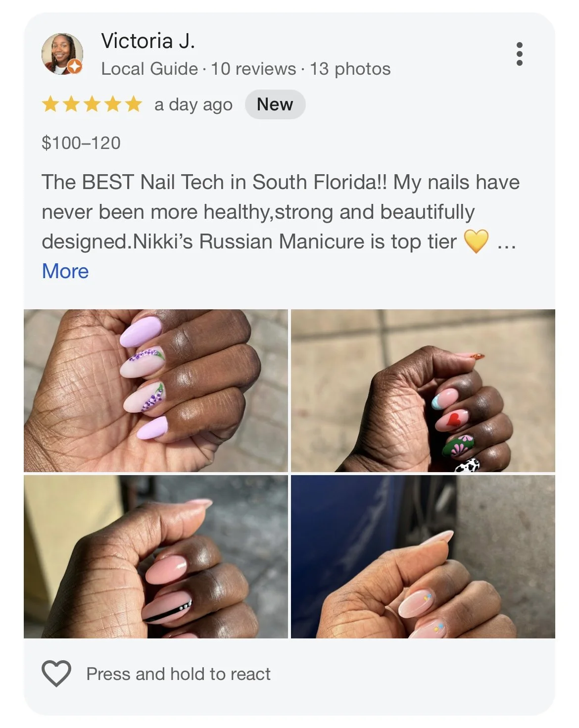The image size is (579, 728).
Task: Click the five-star rating row
Action: point(92,104)
